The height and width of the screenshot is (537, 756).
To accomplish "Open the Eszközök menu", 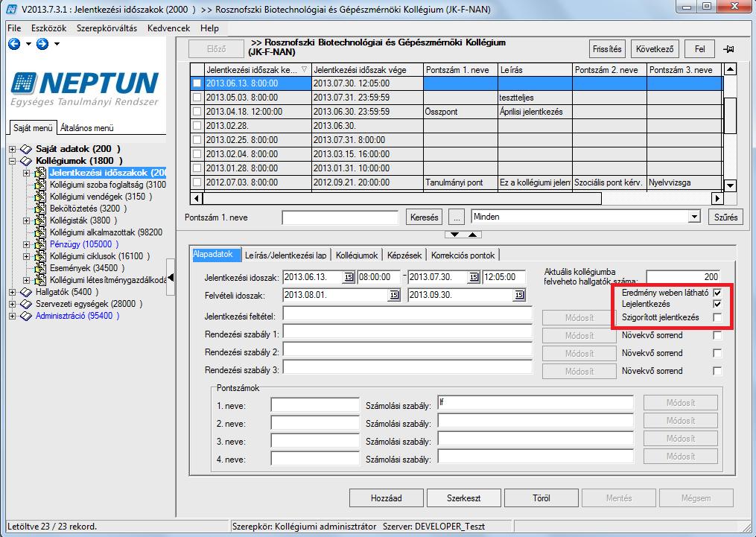I will 48,28.
